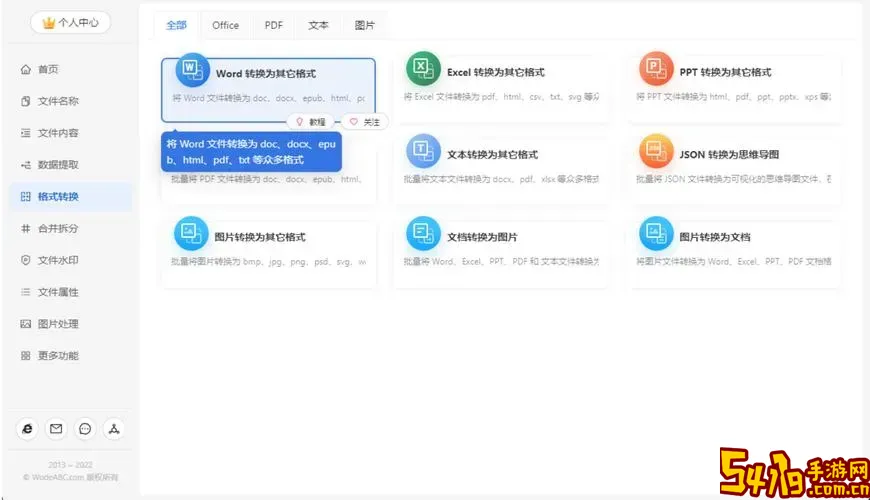Select 格式转换 in the sidebar
Viewport: 870px width, 500px height.
click(70, 196)
